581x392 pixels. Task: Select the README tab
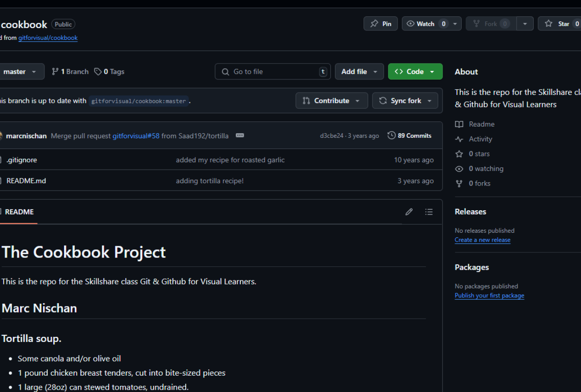coord(18,212)
